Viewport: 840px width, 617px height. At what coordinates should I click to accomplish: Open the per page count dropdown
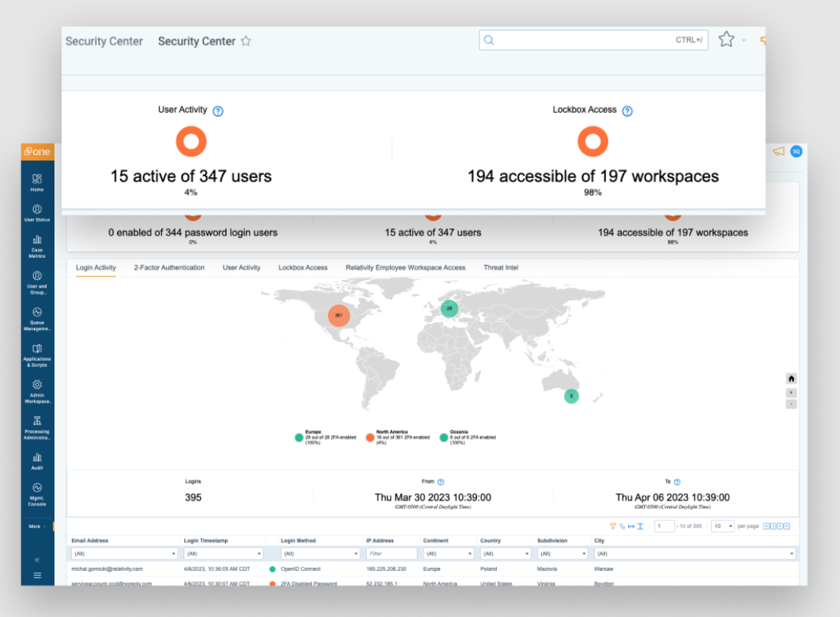723,526
